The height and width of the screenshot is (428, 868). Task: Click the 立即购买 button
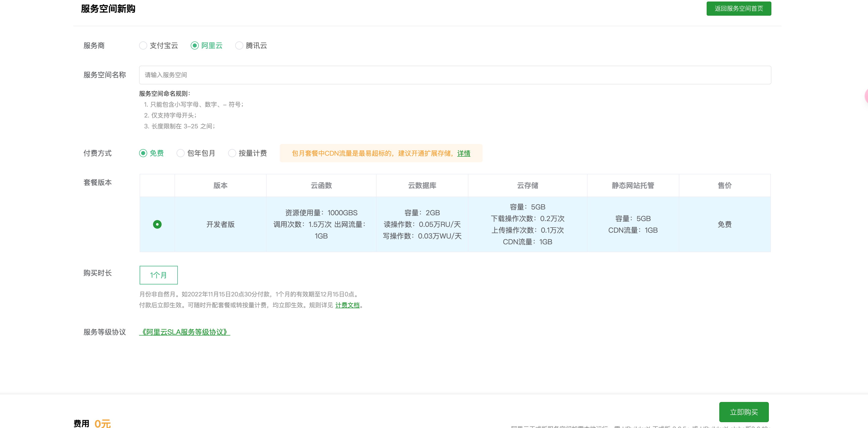(x=744, y=412)
